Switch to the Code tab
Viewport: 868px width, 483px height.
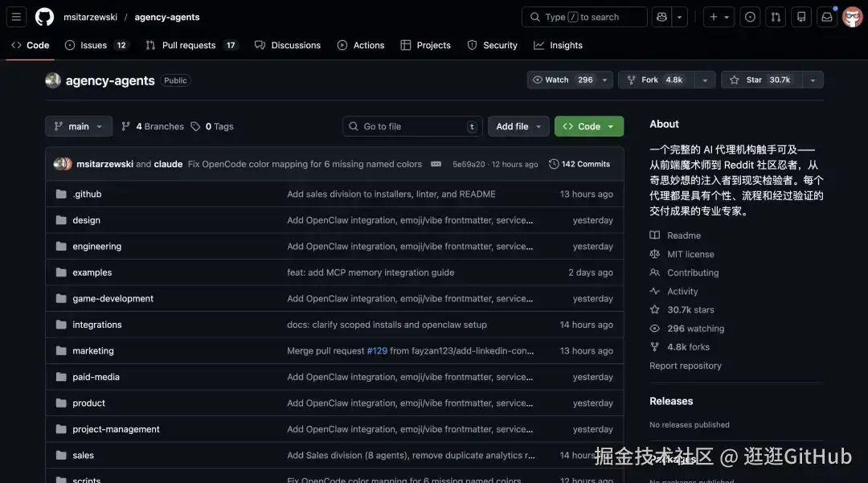click(31, 45)
